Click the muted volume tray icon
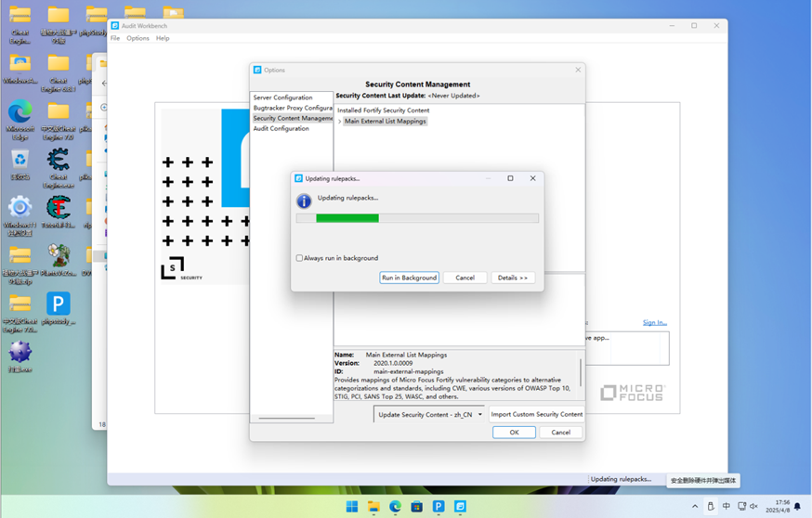812x518 pixels. 754,506
